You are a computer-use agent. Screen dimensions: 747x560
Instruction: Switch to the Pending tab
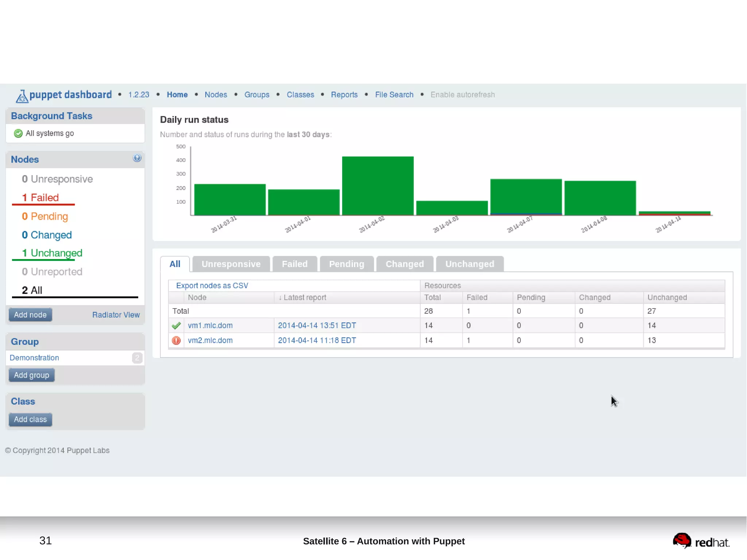[347, 264]
